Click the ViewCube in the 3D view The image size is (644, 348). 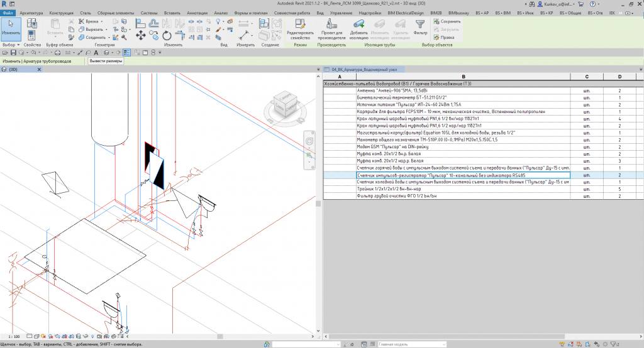point(286,105)
